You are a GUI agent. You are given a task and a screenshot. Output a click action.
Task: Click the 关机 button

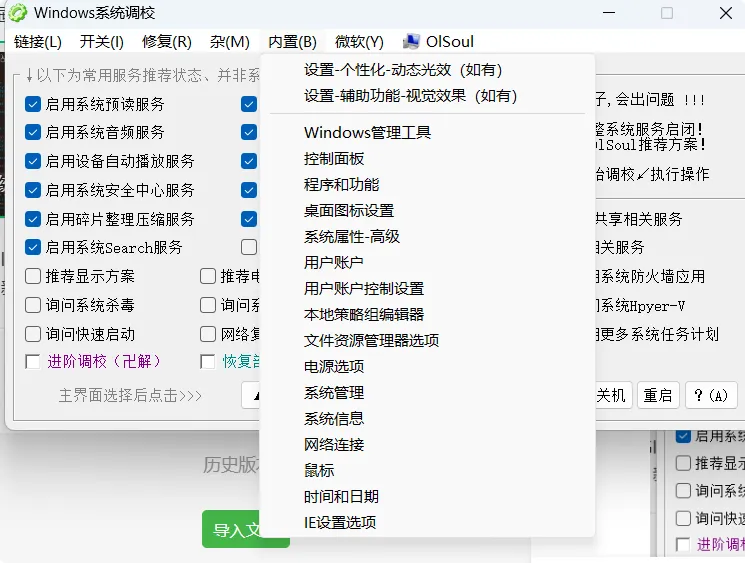tap(612, 395)
